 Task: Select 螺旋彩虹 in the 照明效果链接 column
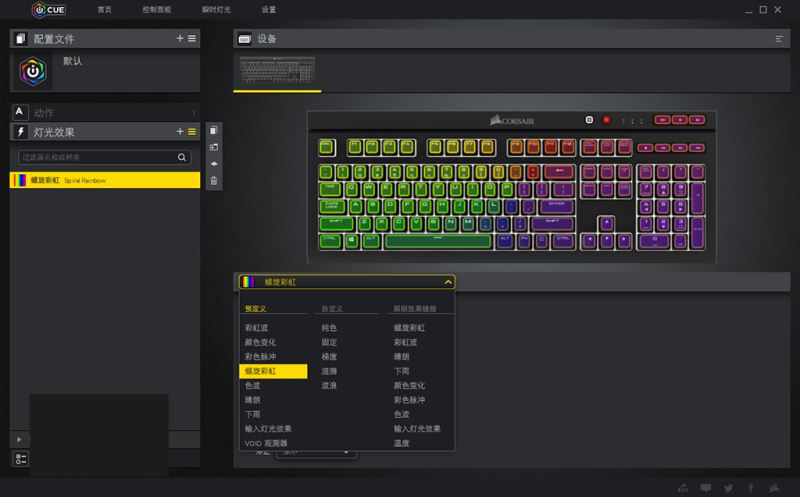coord(409,328)
